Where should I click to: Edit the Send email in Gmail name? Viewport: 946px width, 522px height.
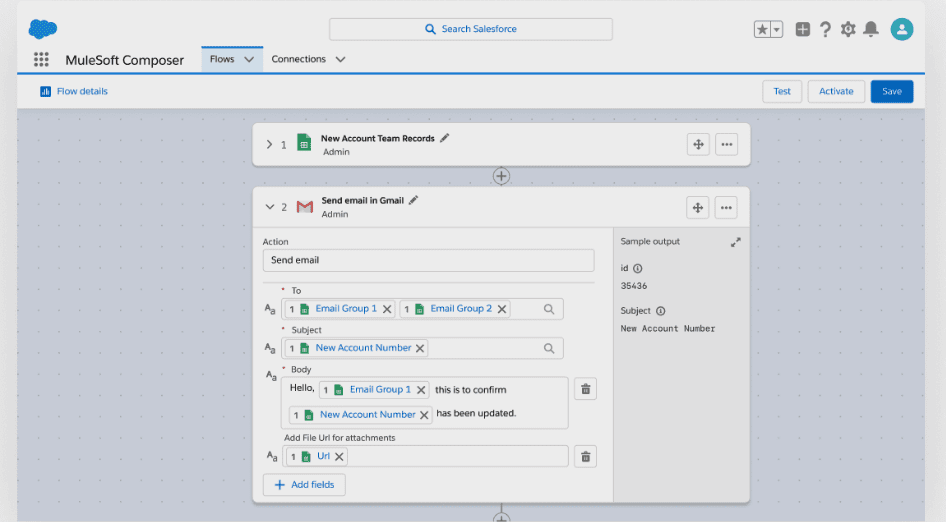413,200
